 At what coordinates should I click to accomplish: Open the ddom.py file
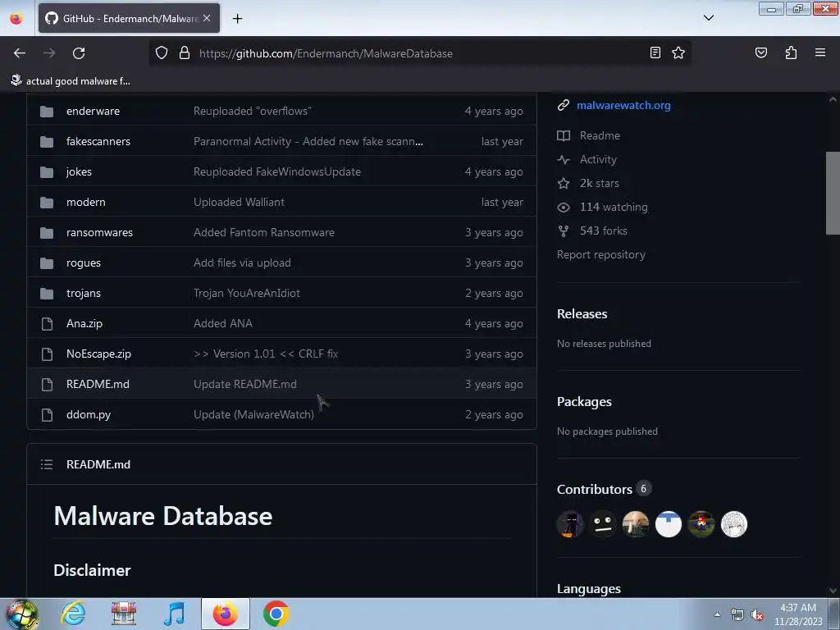[89, 414]
